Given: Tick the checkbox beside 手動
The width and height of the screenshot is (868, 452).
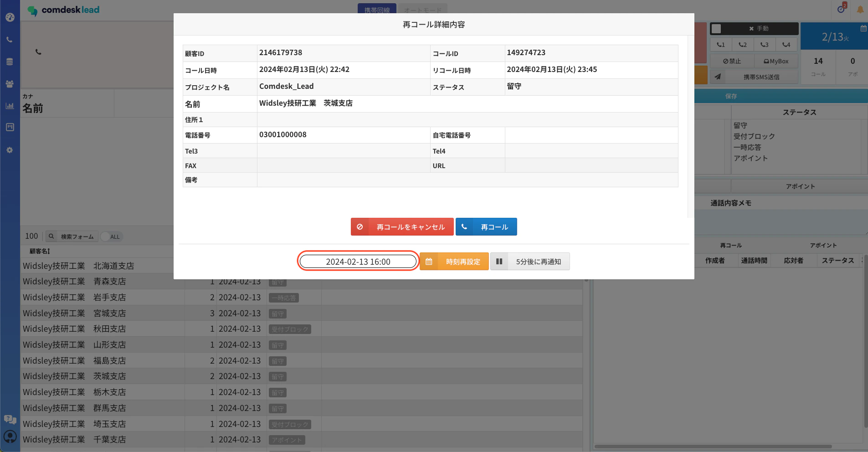Looking at the screenshot, I should (716, 29).
